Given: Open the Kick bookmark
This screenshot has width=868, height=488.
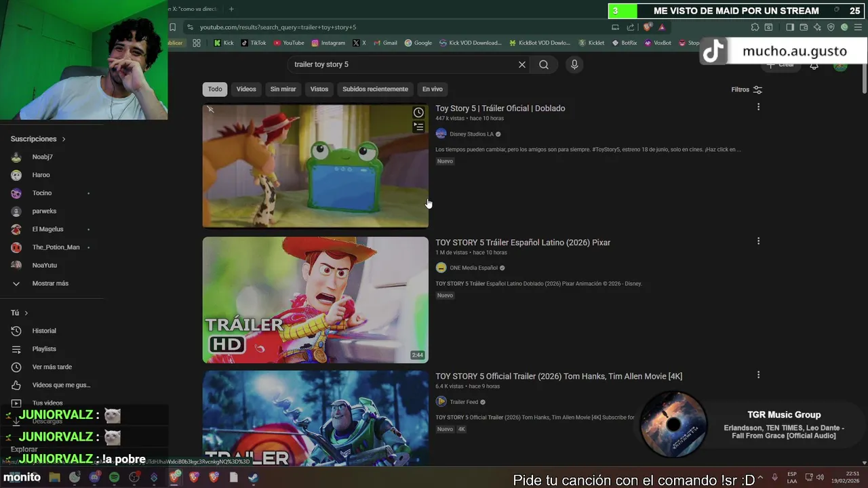Looking at the screenshot, I should [223, 43].
